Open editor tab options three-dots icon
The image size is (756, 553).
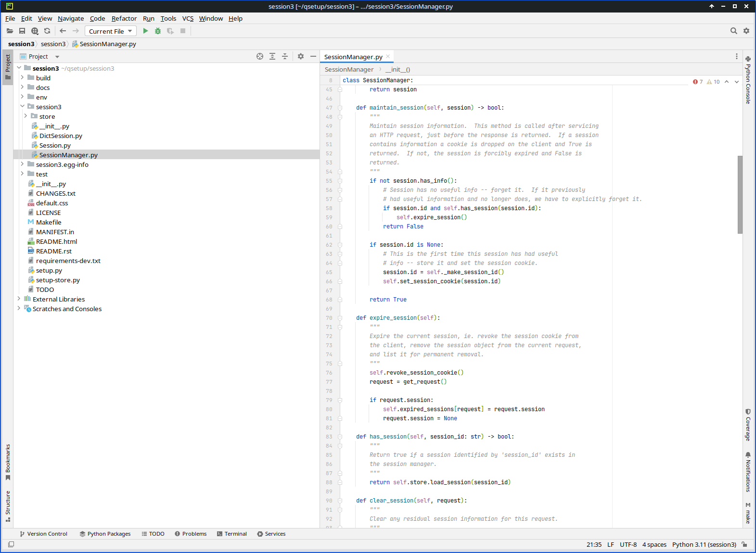click(x=736, y=57)
